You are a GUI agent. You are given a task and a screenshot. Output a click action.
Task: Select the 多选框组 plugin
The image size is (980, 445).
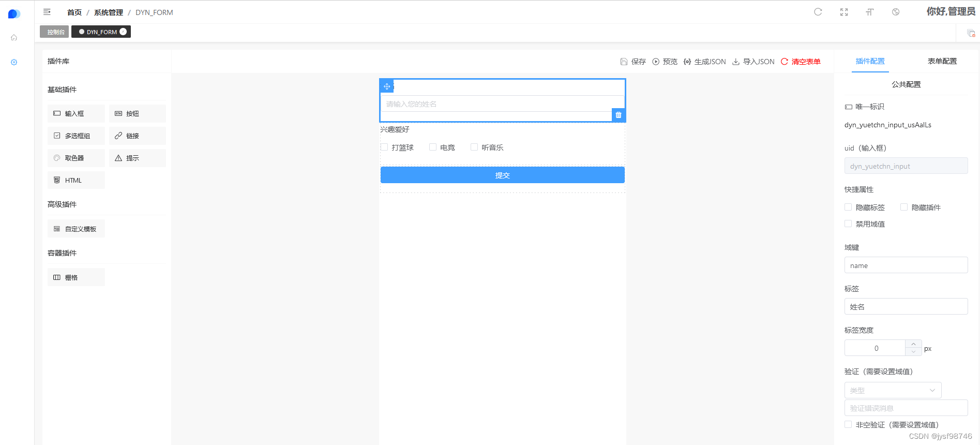[x=76, y=136]
